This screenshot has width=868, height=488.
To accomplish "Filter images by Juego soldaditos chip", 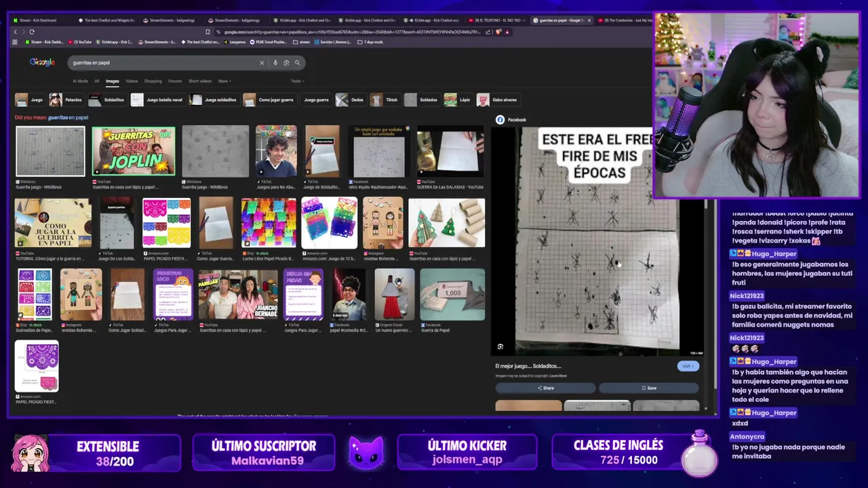I will [x=214, y=100].
